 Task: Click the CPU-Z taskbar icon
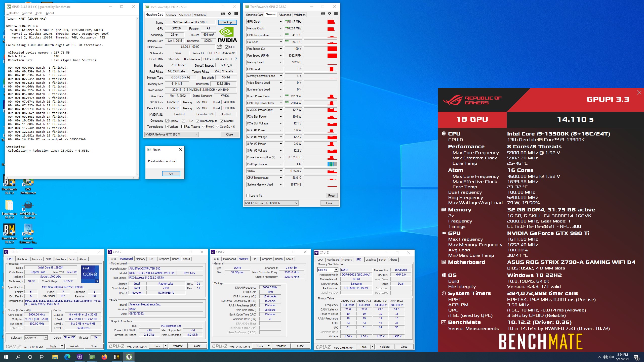click(79, 357)
